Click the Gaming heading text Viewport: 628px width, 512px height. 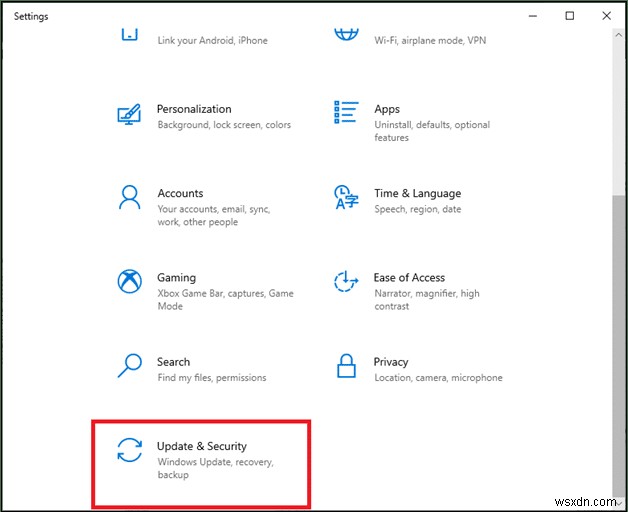coord(176,277)
